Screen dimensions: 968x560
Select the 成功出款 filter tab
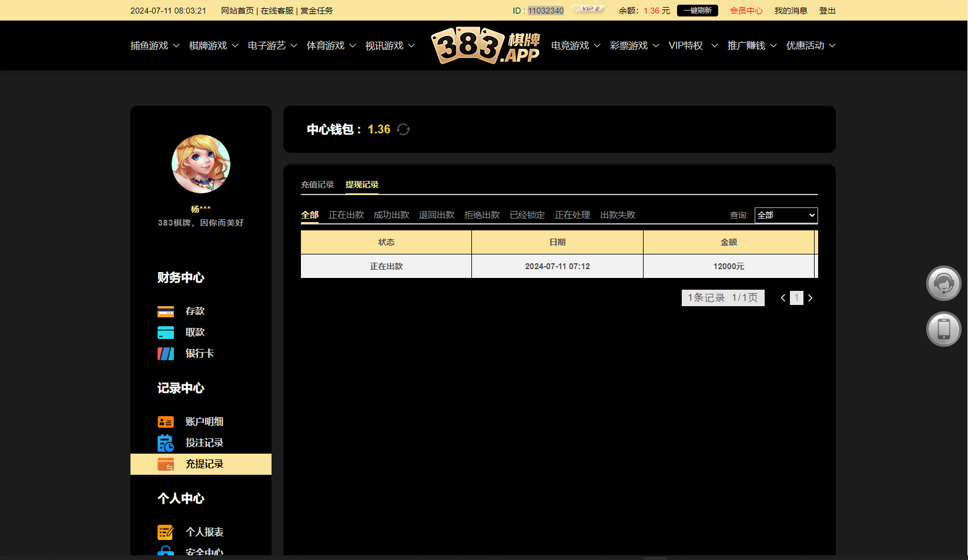tap(391, 215)
